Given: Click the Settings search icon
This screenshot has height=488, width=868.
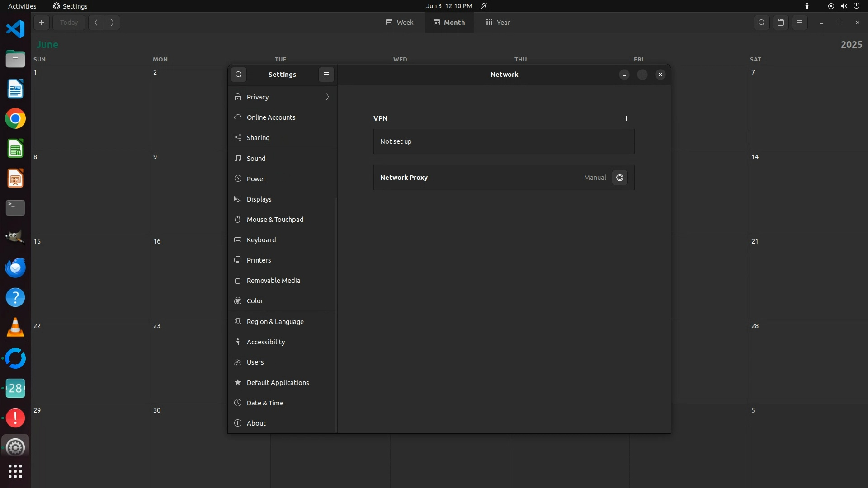Looking at the screenshot, I should click(x=239, y=75).
